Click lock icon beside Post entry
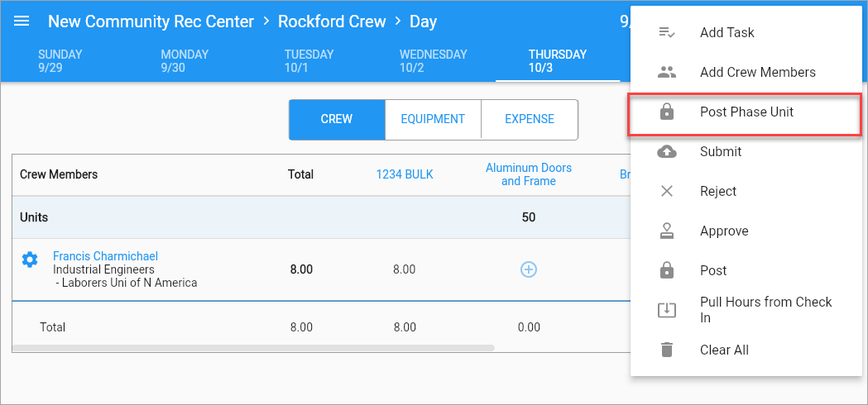 pyautogui.click(x=667, y=270)
